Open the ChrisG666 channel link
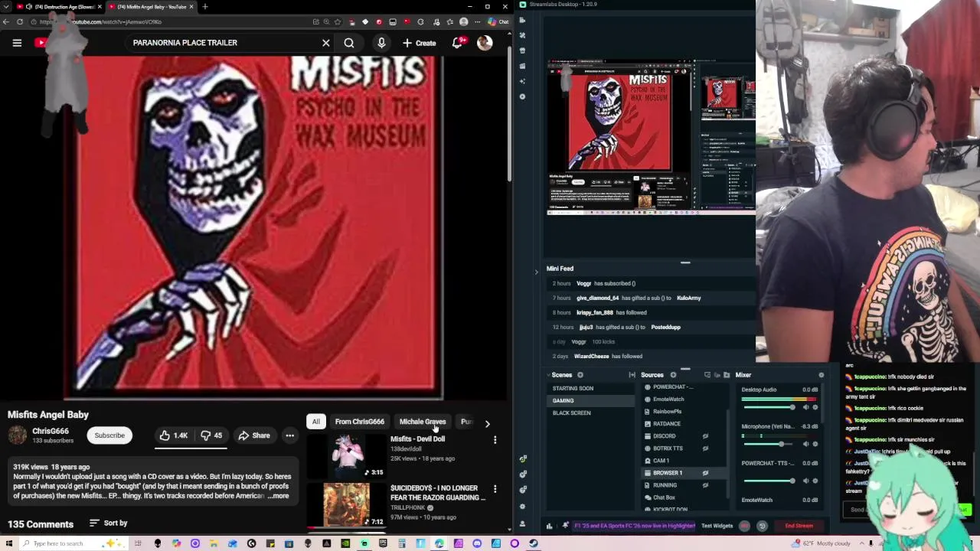 pos(51,431)
